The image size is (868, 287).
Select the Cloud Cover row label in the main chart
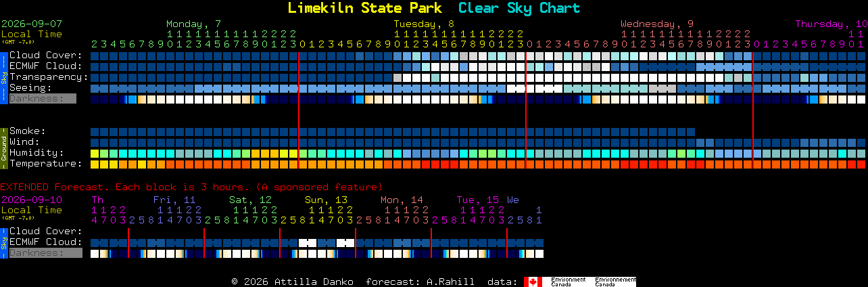tap(46, 56)
